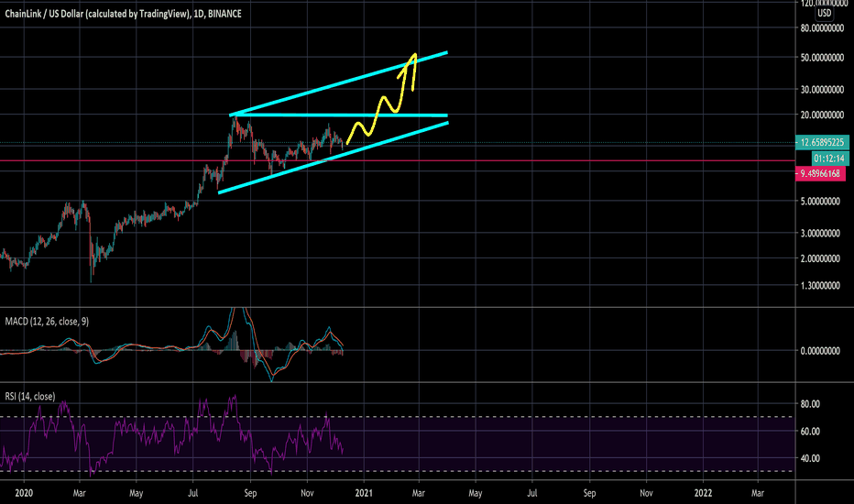This screenshot has height=504, width=854.
Task: Click the 30.00000000 price axis label
Action: click(x=822, y=90)
